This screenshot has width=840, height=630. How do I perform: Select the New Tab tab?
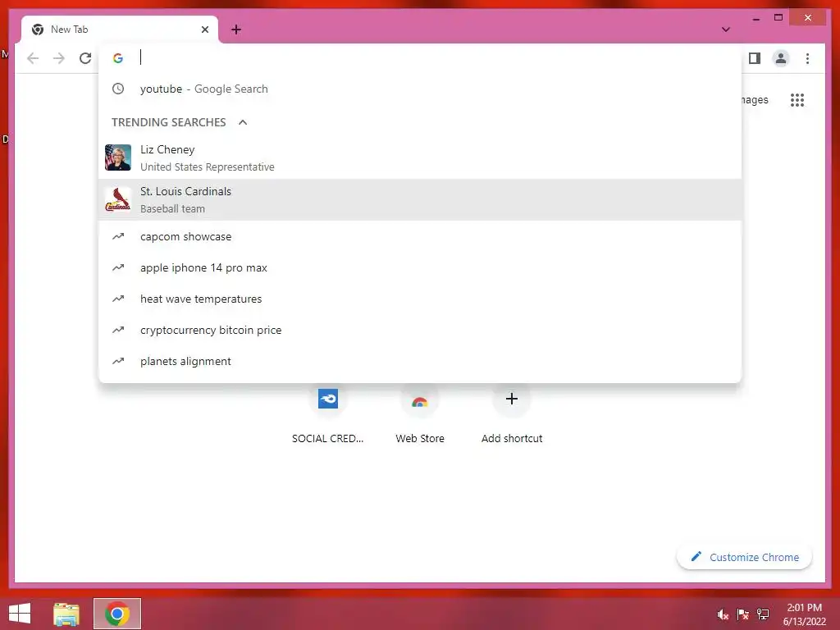click(120, 30)
